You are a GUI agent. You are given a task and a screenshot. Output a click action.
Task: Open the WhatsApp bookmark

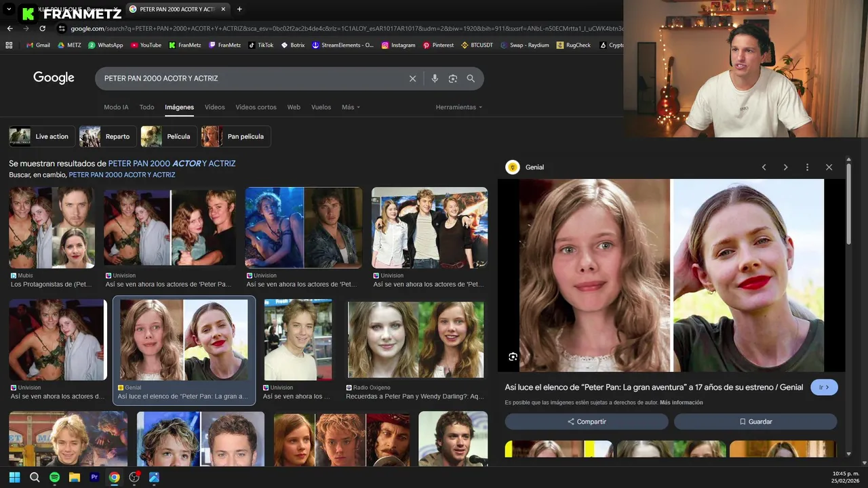click(105, 45)
